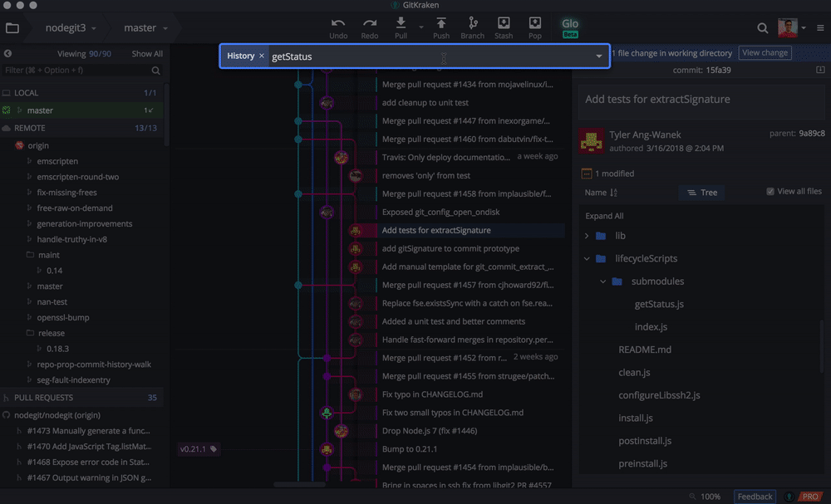Collapse left panel with back arrow
Viewport: 831px width, 504px height.
pyautogui.click(x=7, y=53)
